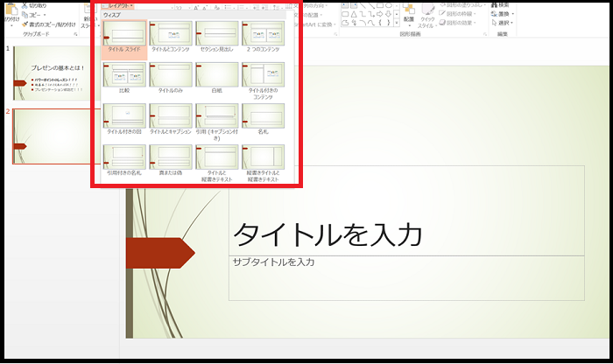Select the triangle shape in gallery
The image size is (613, 364).
pos(354,14)
